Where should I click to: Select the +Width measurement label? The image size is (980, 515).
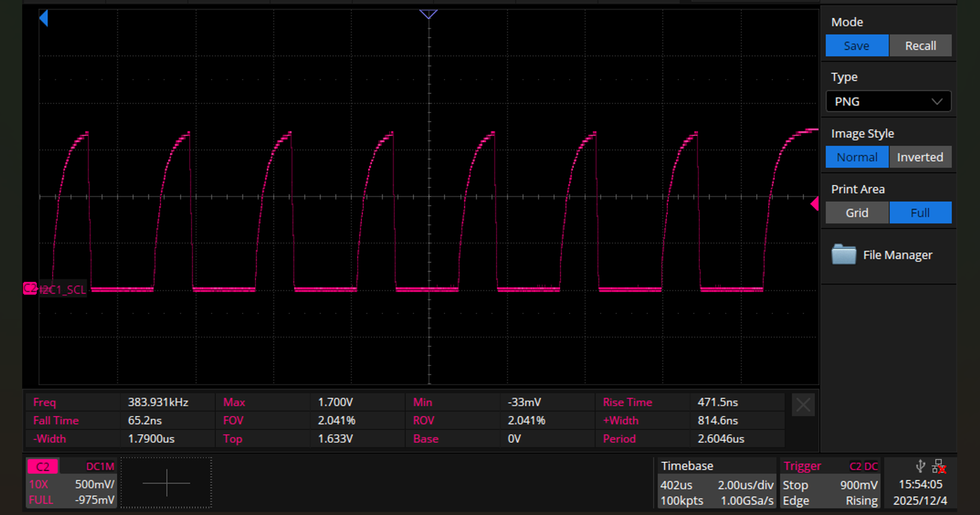click(x=620, y=420)
